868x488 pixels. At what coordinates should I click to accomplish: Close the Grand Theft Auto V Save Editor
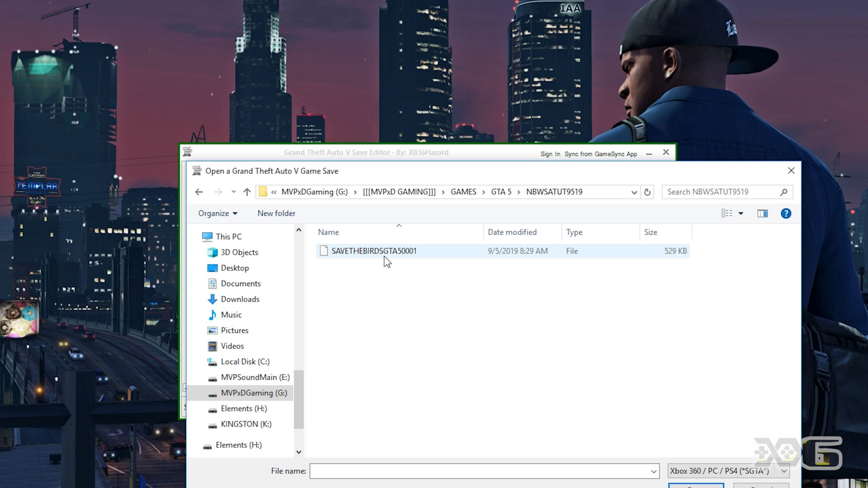(666, 152)
